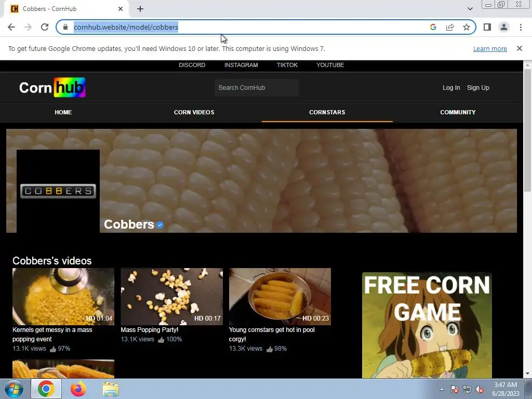Image resolution: width=532 pixels, height=399 pixels.
Task: Click title 'Young cornstars get hot in pool corgy!'
Action: click(271, 334)
